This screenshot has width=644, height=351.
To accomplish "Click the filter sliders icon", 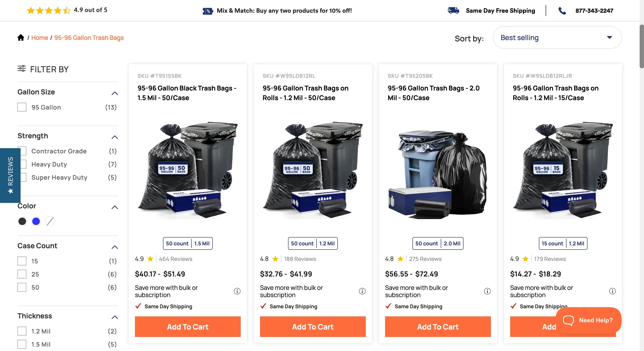I will [22, 69].
